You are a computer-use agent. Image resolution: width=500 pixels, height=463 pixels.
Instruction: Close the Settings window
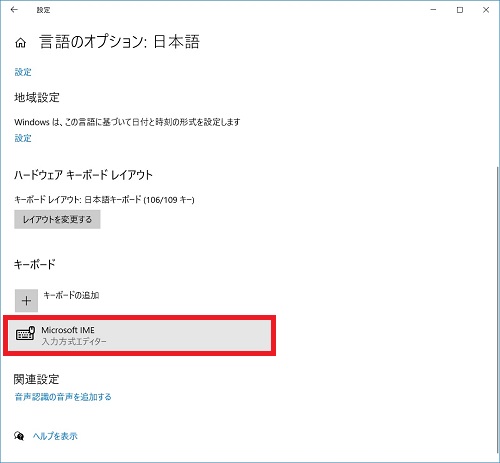point(486,10)
